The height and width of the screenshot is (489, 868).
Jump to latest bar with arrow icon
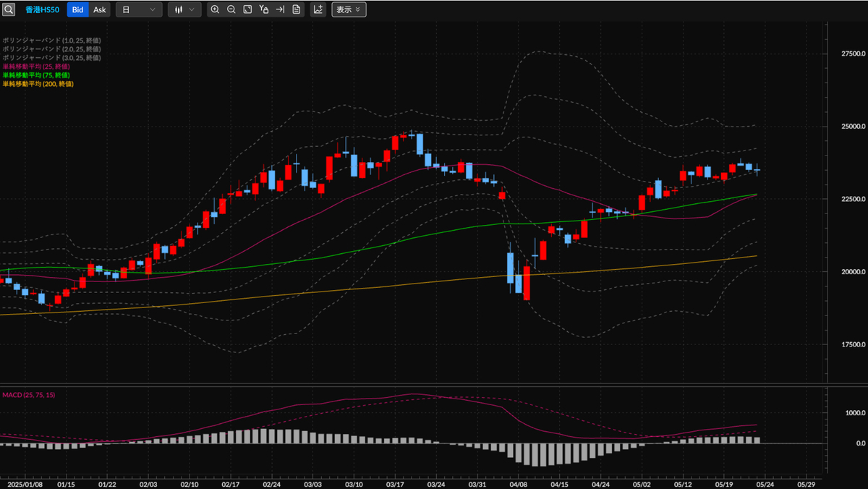pyautogui.click(x=281, y=9)
